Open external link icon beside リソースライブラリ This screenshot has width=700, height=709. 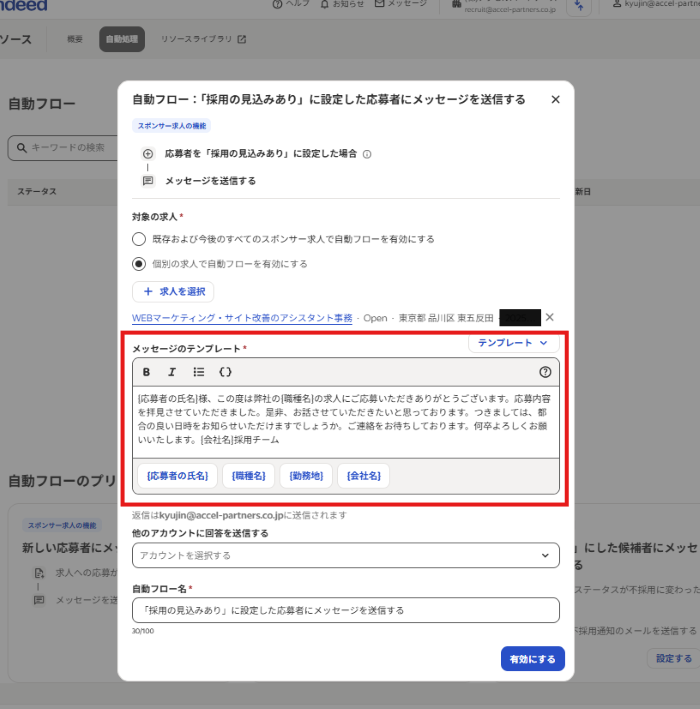click(x=242, y=40)
